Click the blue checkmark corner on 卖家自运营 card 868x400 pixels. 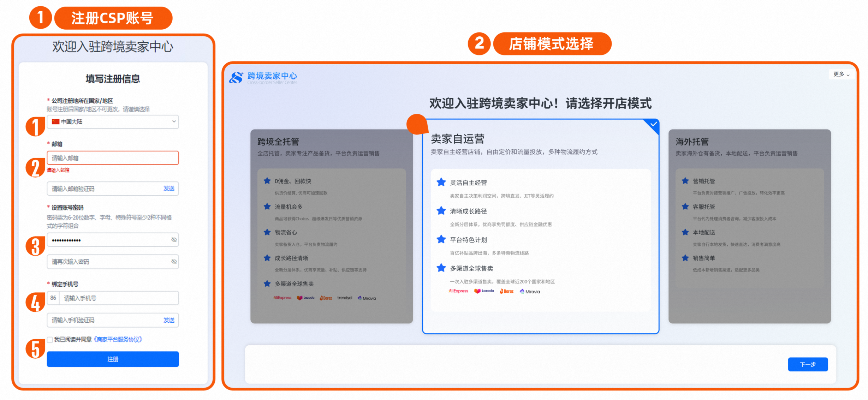pyautogui.click(x=653, y=124)
